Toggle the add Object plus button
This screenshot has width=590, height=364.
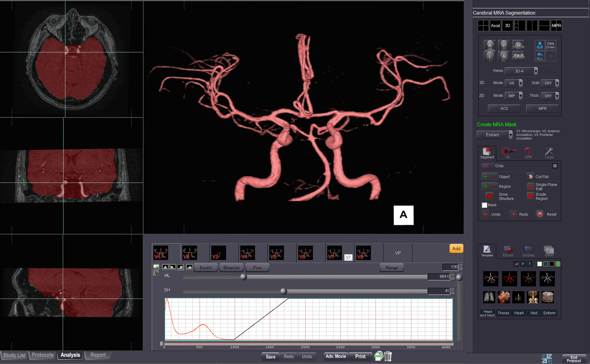(x=486, y=177)
